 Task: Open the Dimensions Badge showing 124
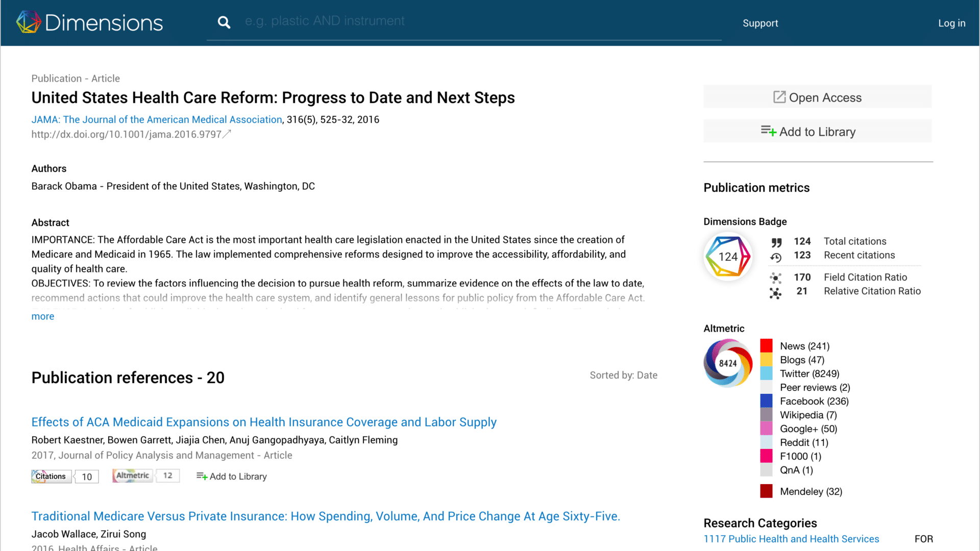(x=728, y=257)
